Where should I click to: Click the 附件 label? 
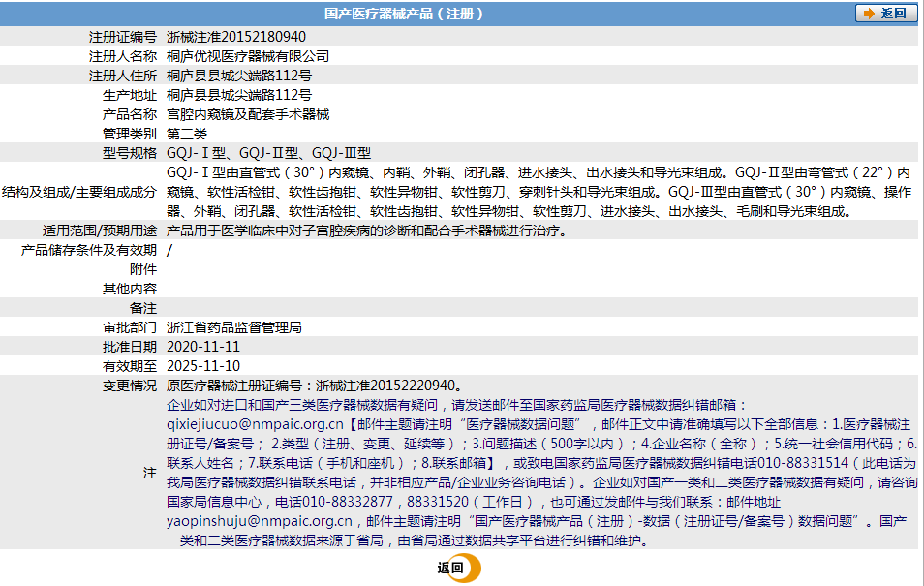(143, 269)
